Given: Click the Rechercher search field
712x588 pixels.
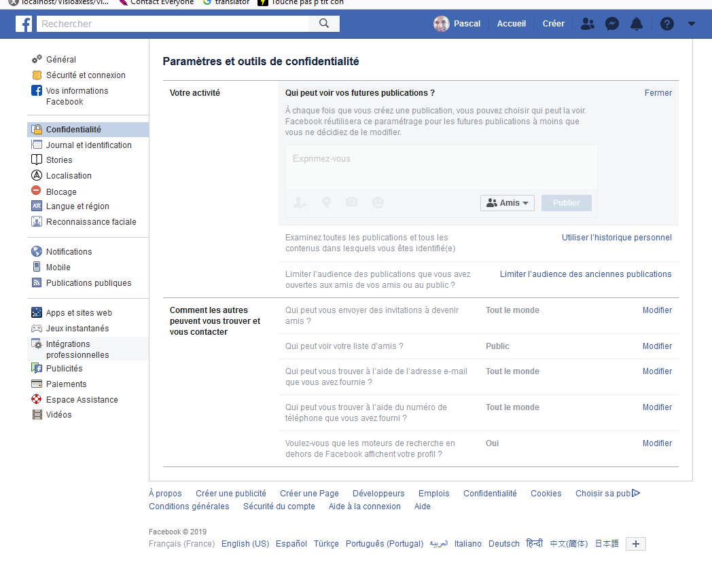Looking at the screenshot, I should point(173,24).
